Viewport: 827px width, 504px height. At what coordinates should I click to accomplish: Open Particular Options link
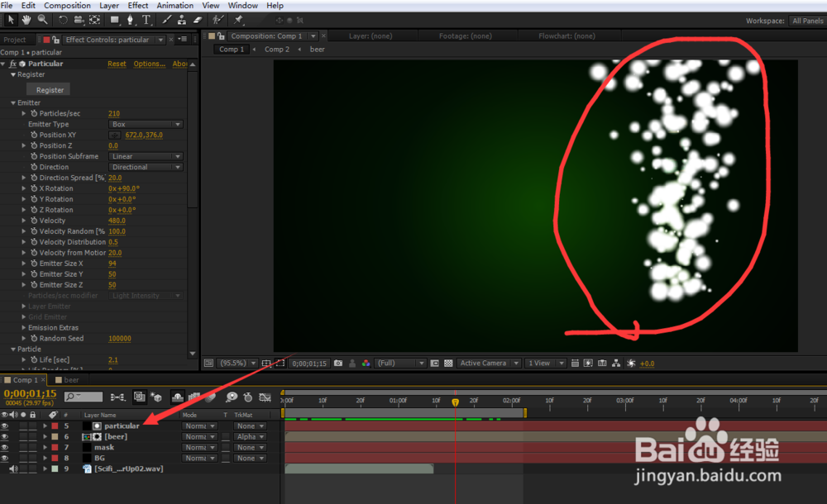tap(149, 64)
